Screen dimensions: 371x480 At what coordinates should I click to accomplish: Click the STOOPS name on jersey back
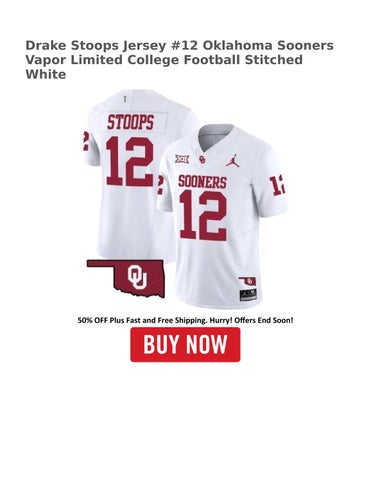pyautogui.click(x=130, y=122)
